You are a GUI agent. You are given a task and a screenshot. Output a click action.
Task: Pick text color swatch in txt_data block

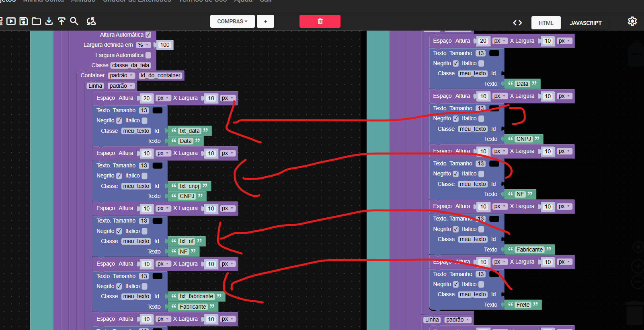158,110
